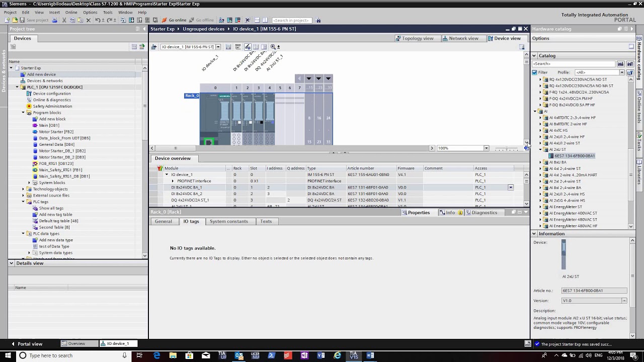Expand the Technology objects folder
Viewport: 644px width, 362px height.
click(23, 189)
